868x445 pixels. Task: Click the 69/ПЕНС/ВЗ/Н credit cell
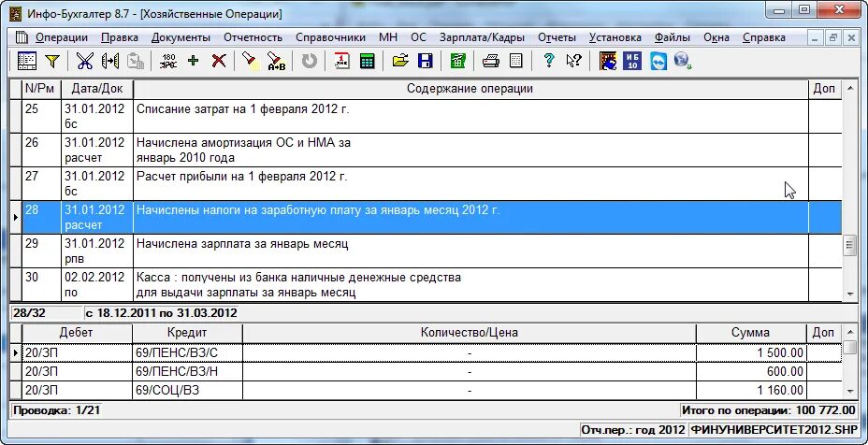pyautogui.click(x=187, y=371)
